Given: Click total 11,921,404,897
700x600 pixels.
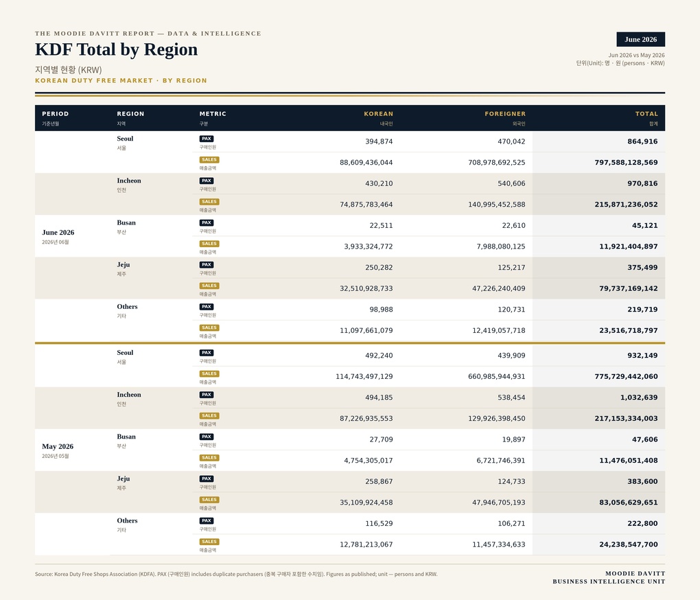Looking at the screenshot, I should point(628,246).
